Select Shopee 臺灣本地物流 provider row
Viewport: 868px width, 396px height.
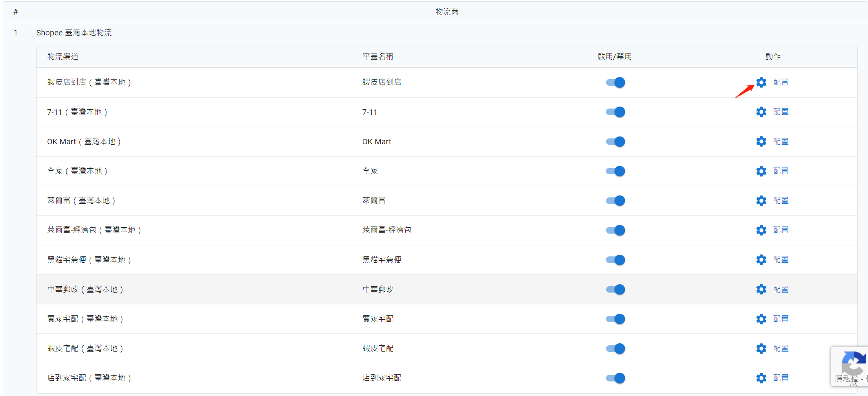74,33
